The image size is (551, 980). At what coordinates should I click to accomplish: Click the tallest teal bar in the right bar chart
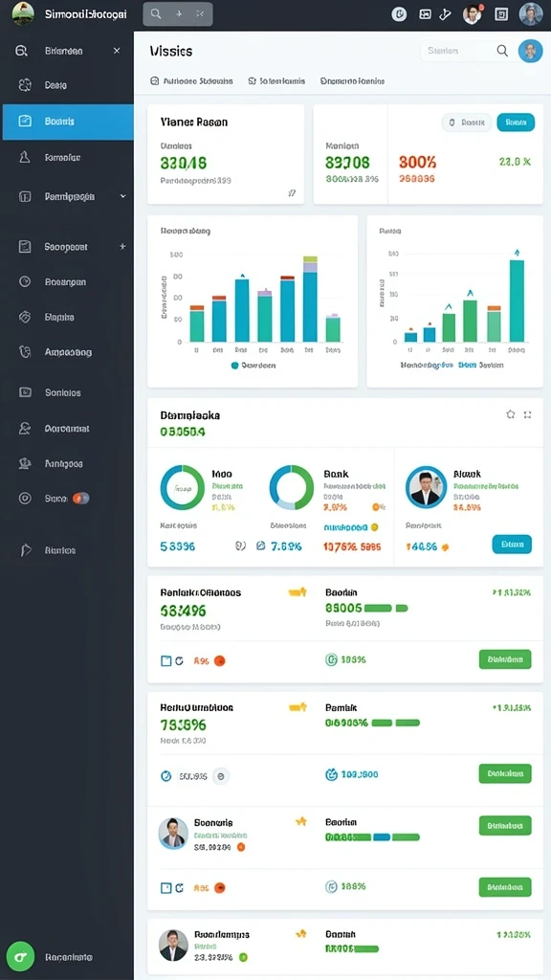pos(517,301)
